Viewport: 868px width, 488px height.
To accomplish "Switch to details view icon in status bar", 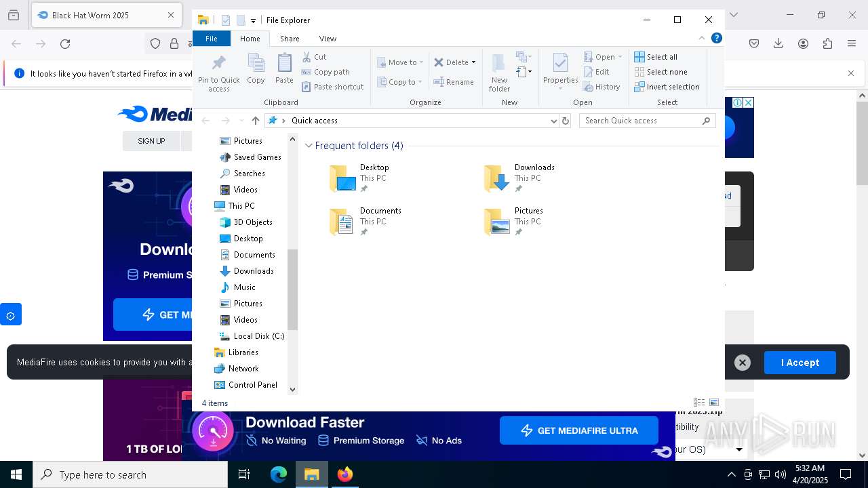I will pos(699,403).
